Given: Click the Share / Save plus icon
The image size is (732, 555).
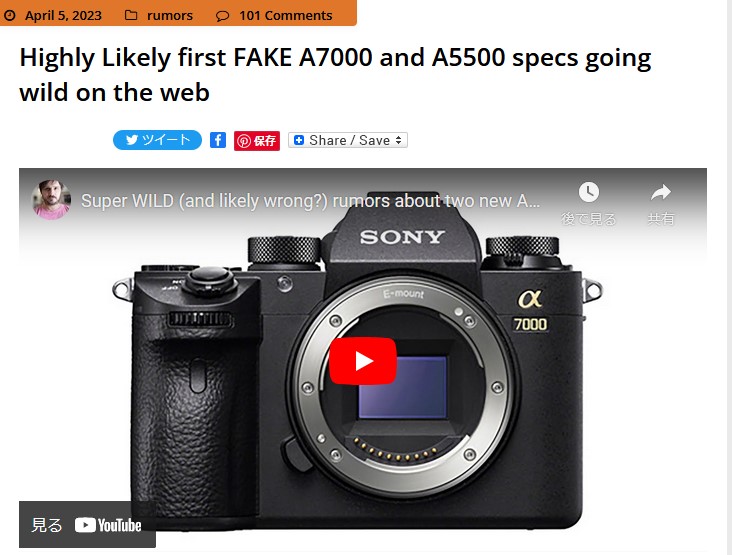Looking at the screenshot, I should pos(299,140).
